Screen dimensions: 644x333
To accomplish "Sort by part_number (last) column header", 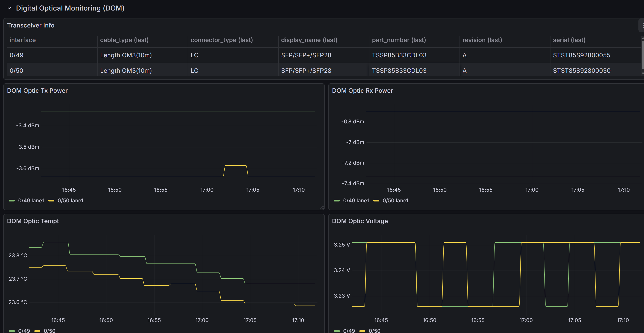I will tap(399, 40).
